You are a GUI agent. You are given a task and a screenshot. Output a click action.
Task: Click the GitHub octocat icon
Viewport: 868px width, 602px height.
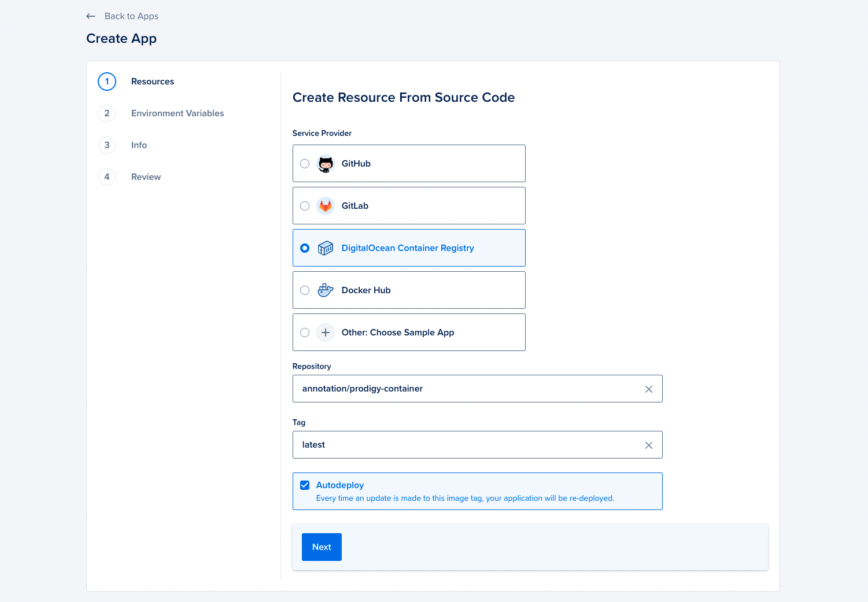tap(326, 164)
